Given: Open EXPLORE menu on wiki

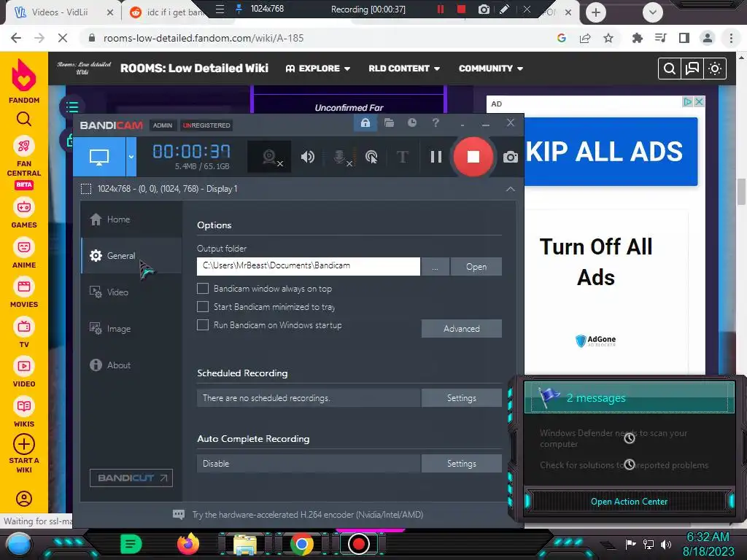Looking at the screenshot, I should (x=318, y=69).
